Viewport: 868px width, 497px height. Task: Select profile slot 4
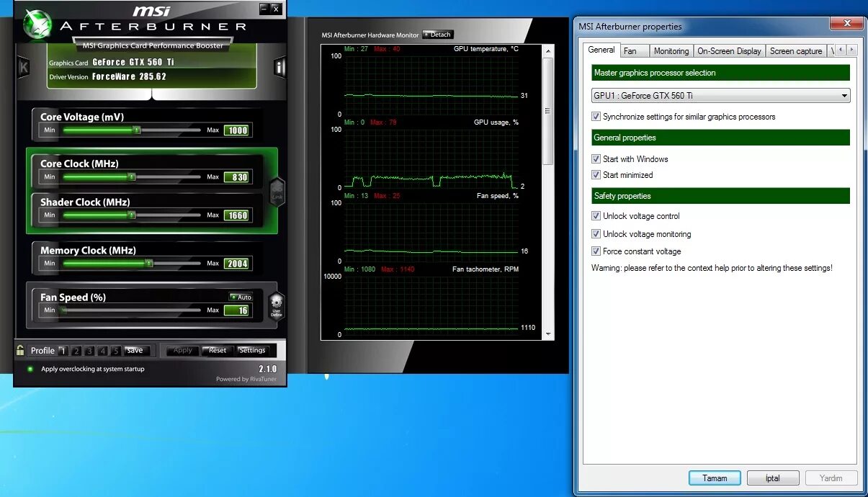[102, 351]
